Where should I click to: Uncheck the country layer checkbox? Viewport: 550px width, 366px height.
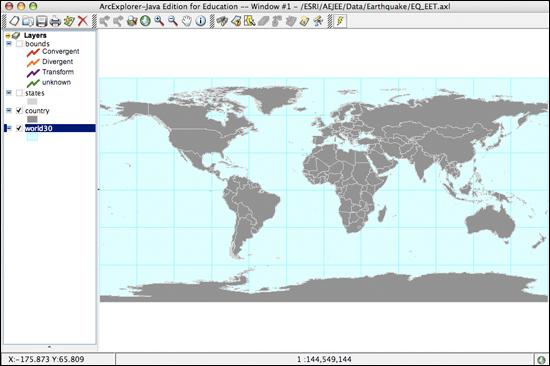tap(19, 111)
